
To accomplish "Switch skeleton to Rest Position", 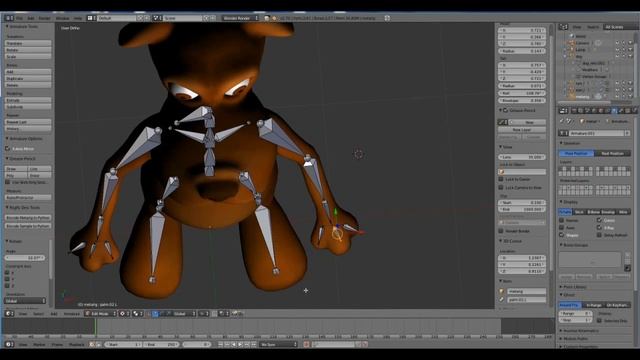I will coord(613,153).
